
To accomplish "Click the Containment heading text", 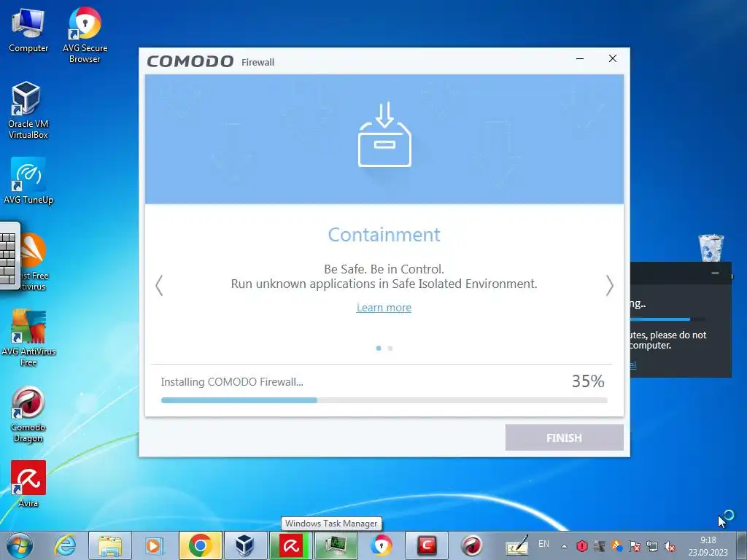I will click(x=384, y=235).
